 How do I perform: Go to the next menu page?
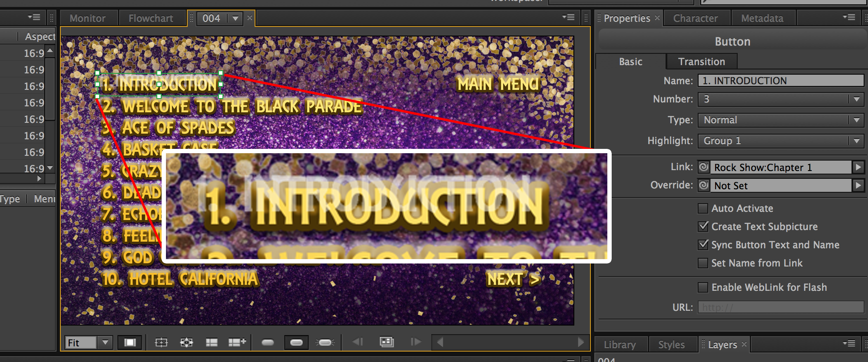(416, 342)
